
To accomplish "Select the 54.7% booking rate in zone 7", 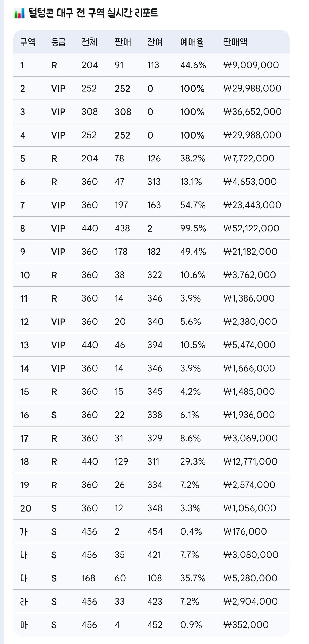I will coord(193,205).
